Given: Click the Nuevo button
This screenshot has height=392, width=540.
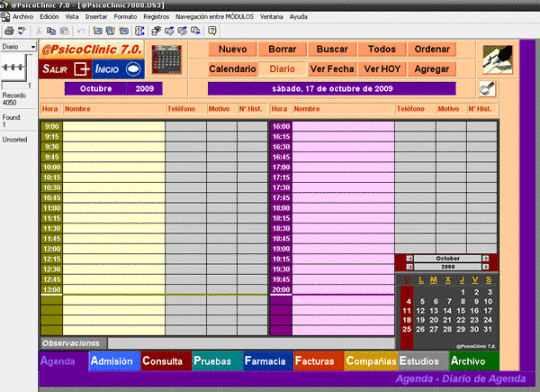Looking at the screenshot, I should coord(233,49).
